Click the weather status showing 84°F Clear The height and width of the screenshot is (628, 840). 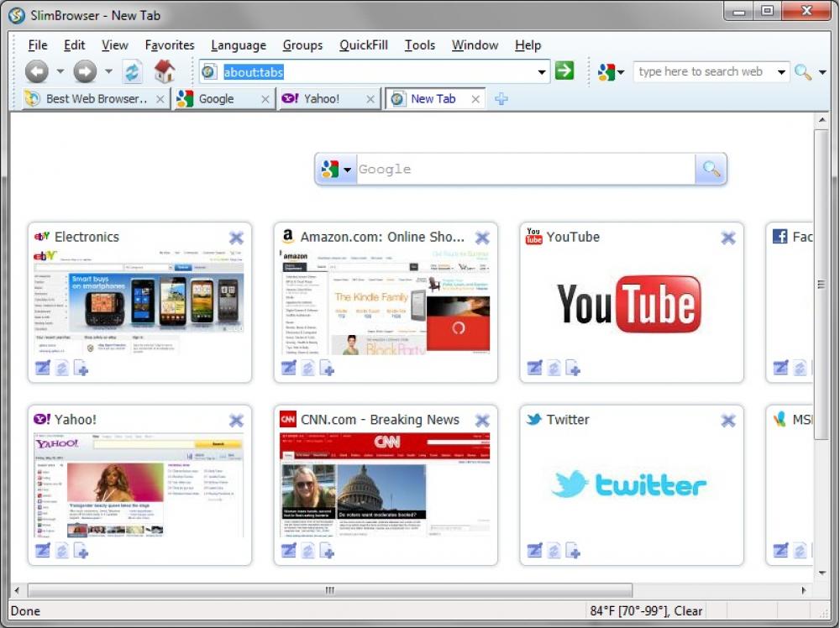645,610
